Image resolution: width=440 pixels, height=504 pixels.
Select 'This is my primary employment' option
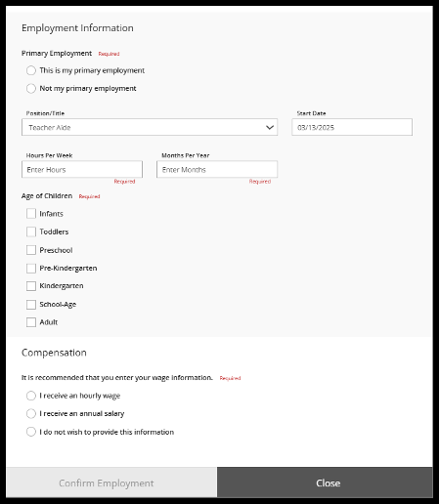tap(31, 70)
